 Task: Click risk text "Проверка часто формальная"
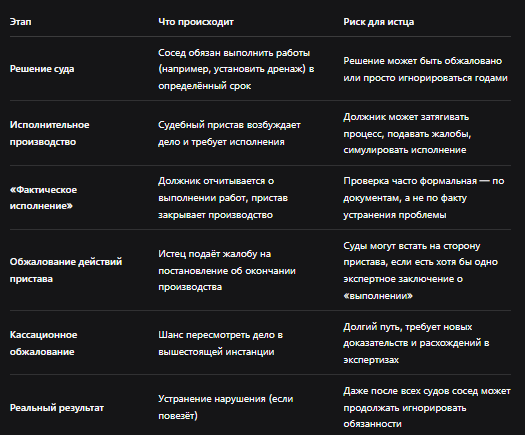[x=410, y=181]
